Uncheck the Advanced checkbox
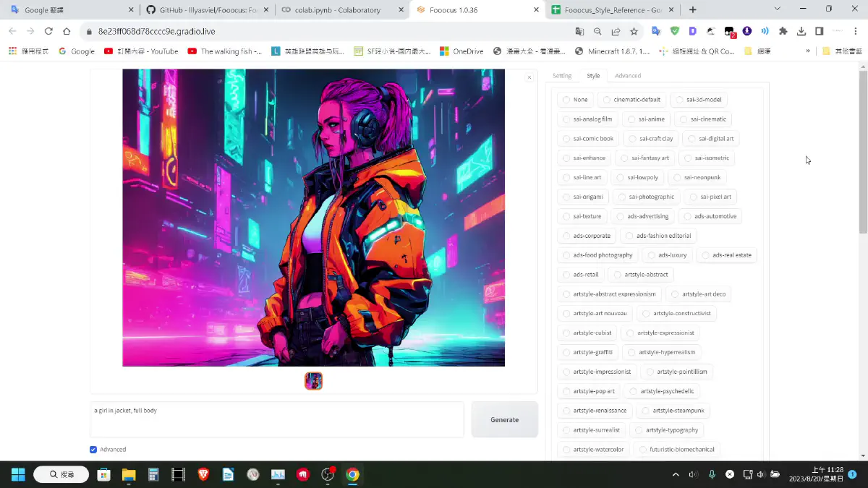Viewport: 868px width, 488px height. click(93, 450)
